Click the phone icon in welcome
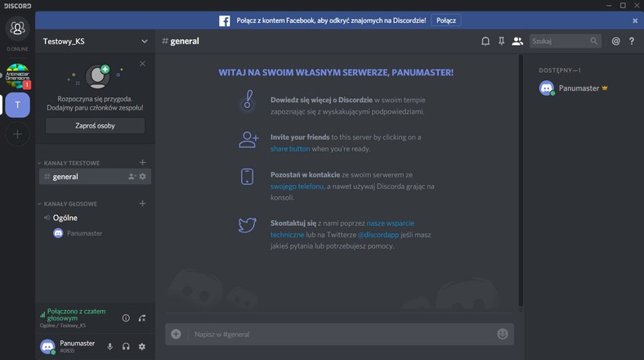 coord(248,177)
